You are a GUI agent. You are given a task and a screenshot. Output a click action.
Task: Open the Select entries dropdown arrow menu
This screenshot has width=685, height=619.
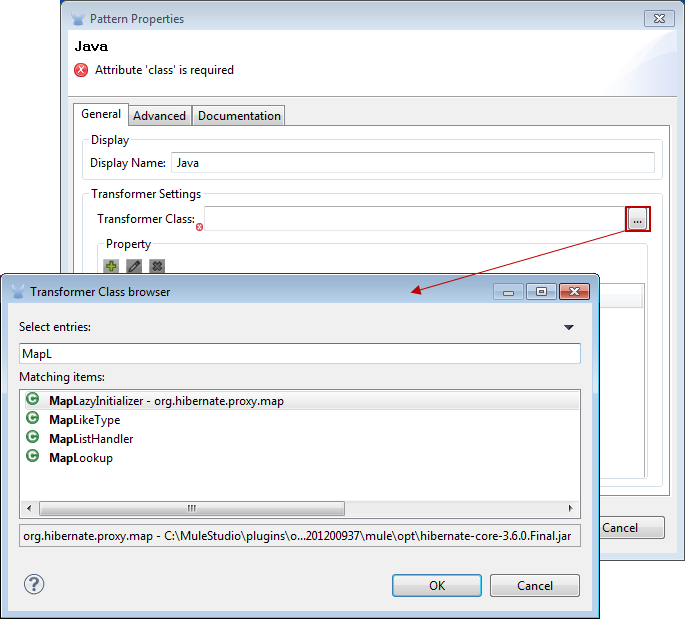568,327
